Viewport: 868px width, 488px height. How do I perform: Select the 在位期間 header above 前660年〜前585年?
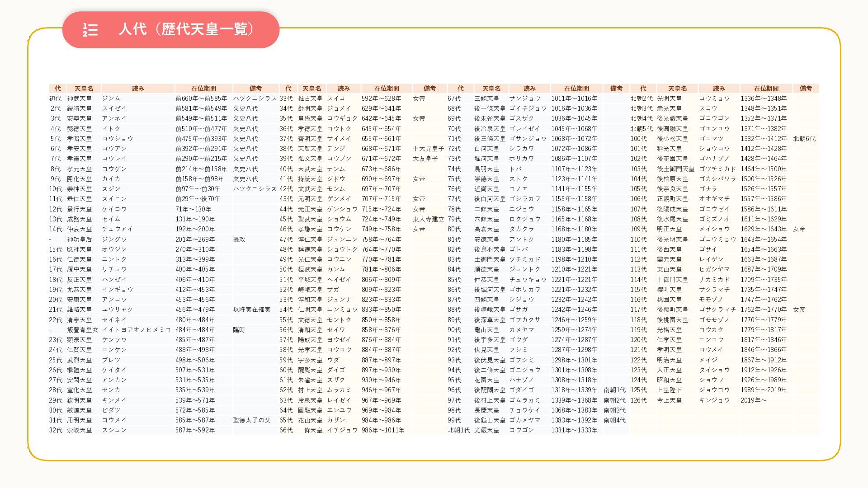click(x=203, y=89)
